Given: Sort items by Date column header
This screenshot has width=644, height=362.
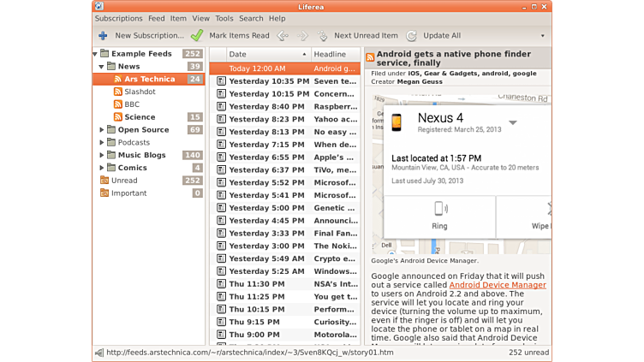Looking at the screenshot, I should 265,54.
